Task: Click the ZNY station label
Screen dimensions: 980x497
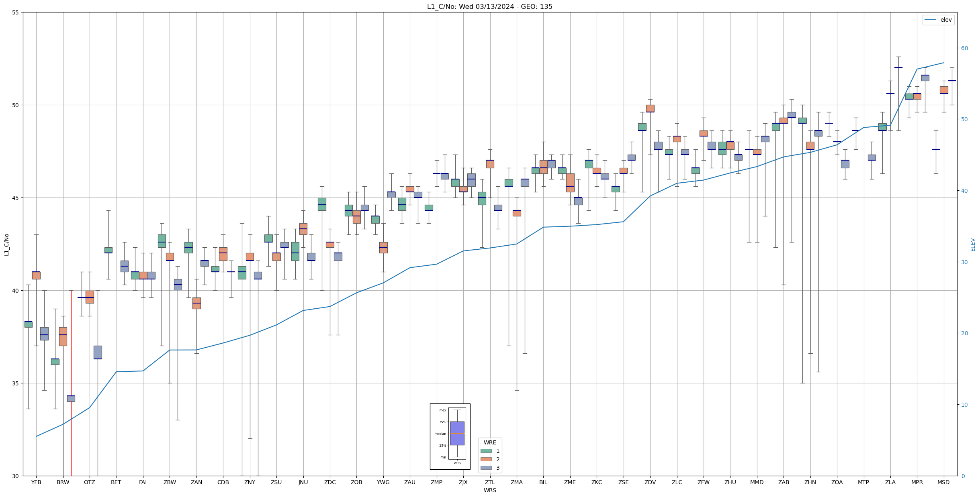Action: (250, 483)
